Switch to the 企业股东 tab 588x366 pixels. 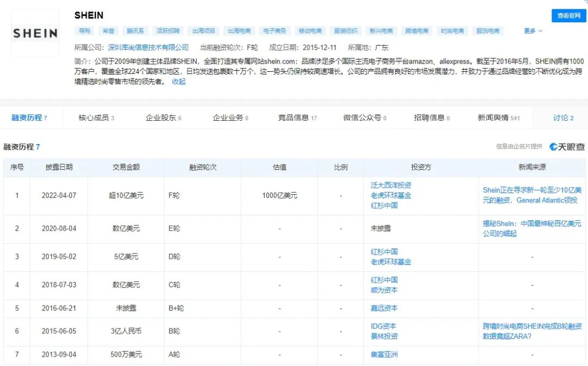[x=163, y=117]
